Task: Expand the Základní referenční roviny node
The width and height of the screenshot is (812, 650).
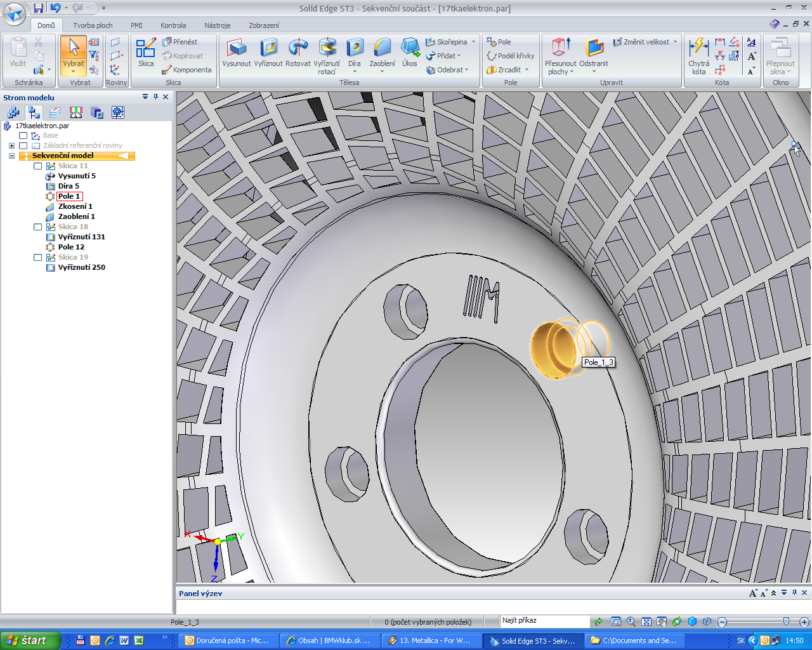Action: point(11,145)
